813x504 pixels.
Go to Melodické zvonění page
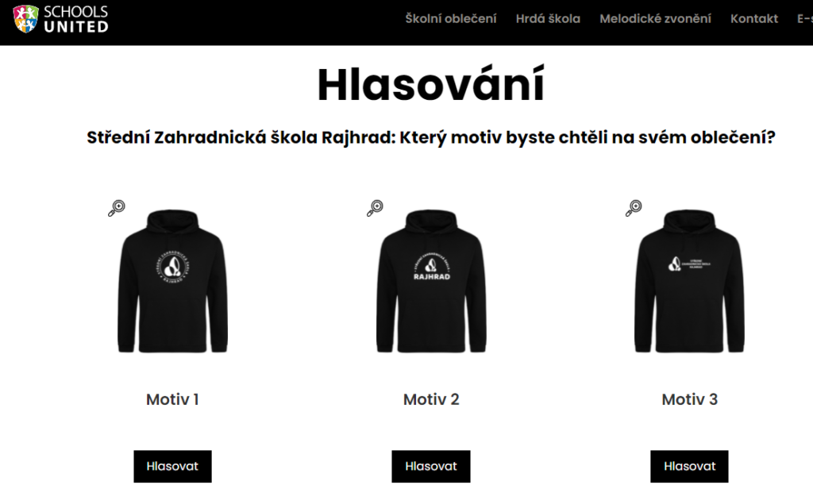click(655, 19)
